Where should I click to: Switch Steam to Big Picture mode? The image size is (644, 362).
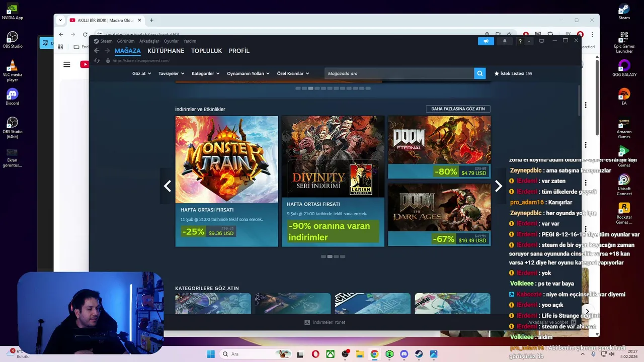(x=541, y=41)
